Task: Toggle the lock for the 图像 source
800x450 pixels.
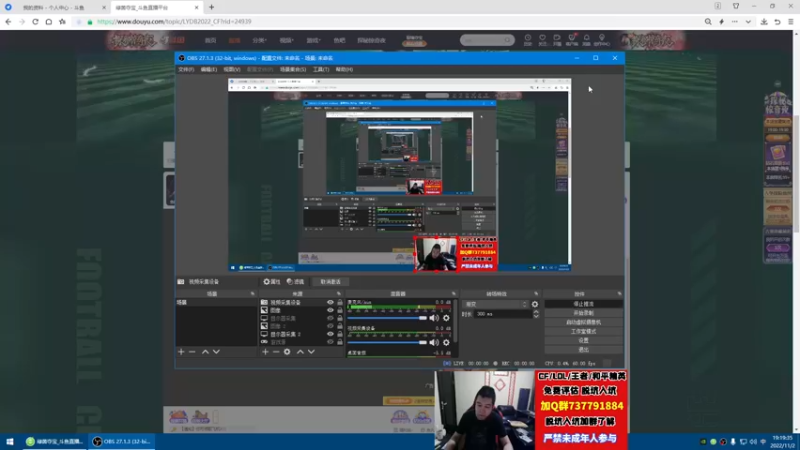Action: [340, 310]
